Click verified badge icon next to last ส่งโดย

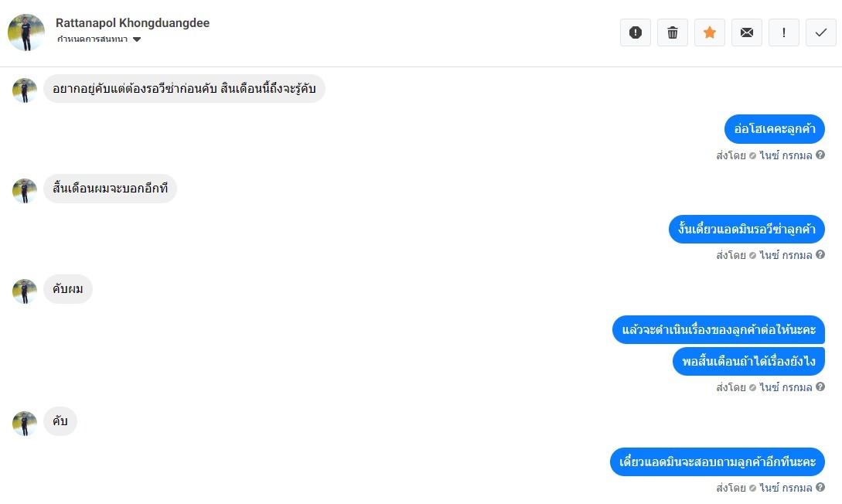[x=752, y=488]
